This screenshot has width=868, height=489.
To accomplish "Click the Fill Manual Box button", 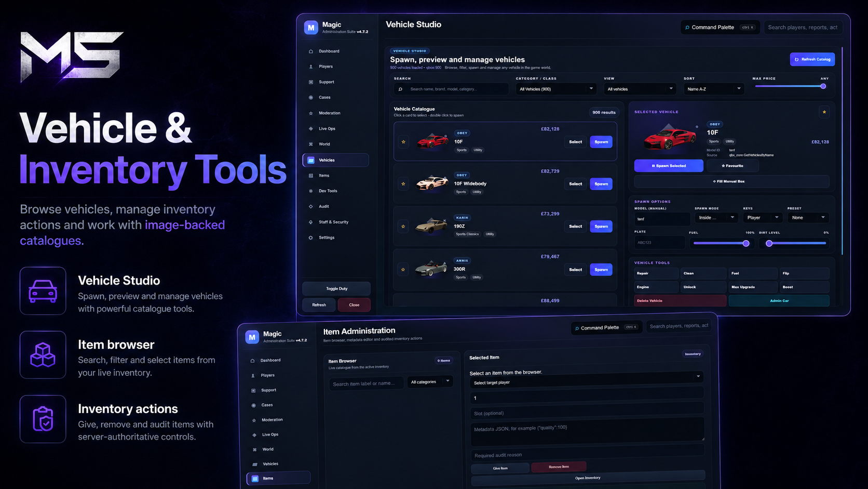I will [x=731, y=181].
